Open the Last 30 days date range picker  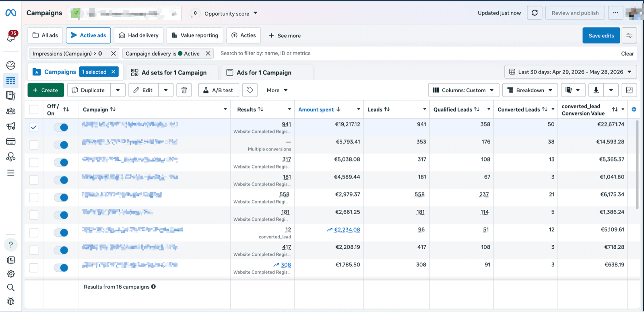tap(571, 72)
